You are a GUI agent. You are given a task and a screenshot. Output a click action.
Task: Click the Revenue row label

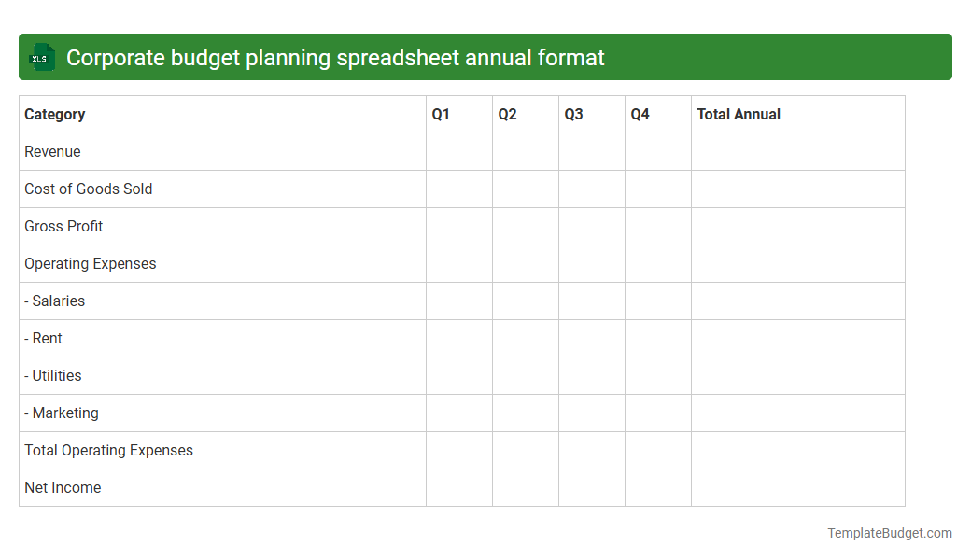click(x=52, y=151)
